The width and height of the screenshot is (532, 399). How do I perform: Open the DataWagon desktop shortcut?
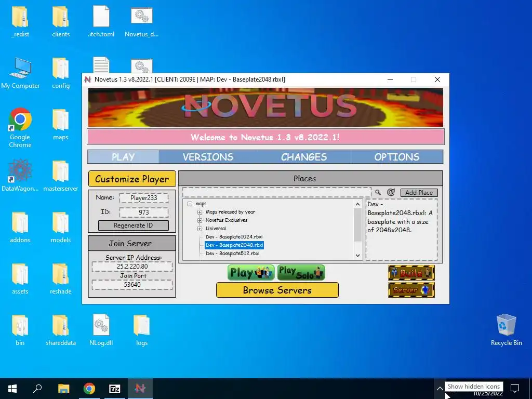(x=20, y=176)
